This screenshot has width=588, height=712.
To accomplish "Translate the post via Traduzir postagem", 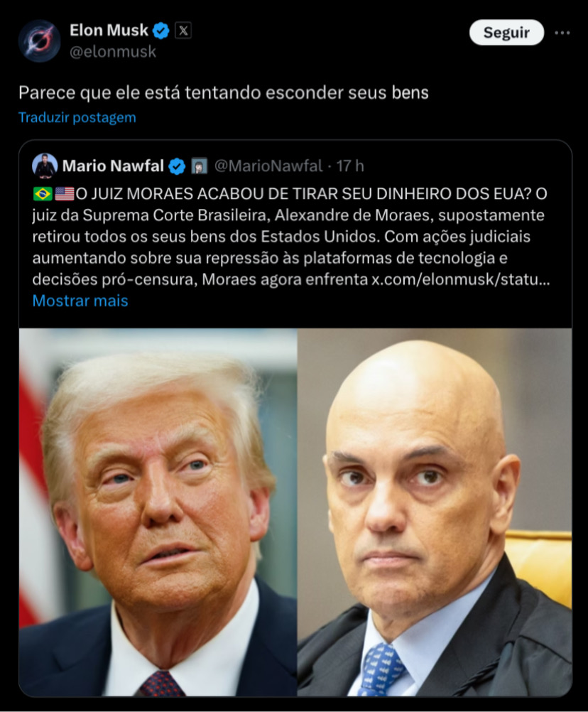I will pos(77,118).
